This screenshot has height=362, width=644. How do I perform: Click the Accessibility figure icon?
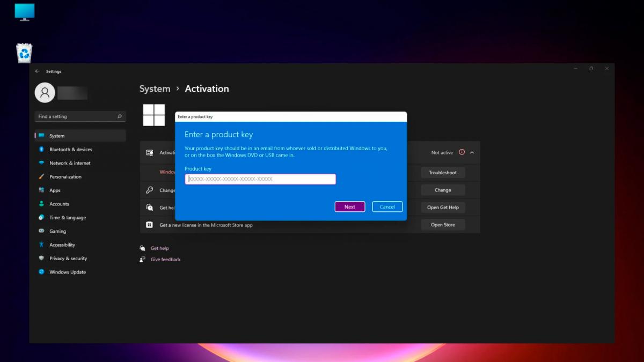pos(41,245)
